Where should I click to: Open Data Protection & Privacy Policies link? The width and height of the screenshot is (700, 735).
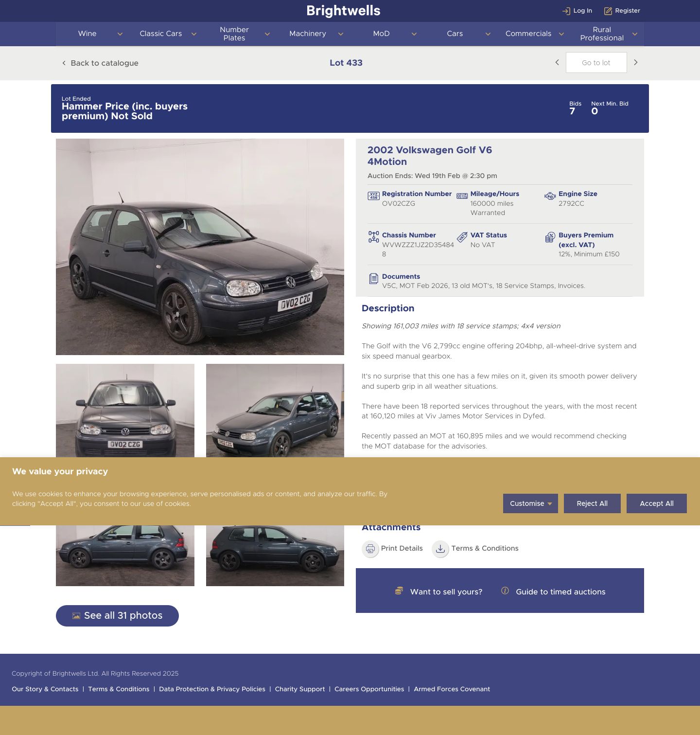(212, 689)
